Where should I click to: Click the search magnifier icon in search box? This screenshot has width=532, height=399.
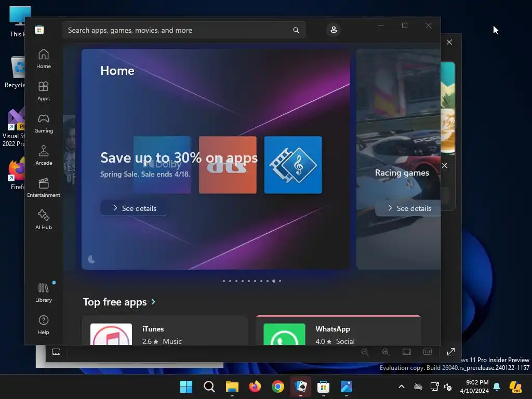coord(296,30)
